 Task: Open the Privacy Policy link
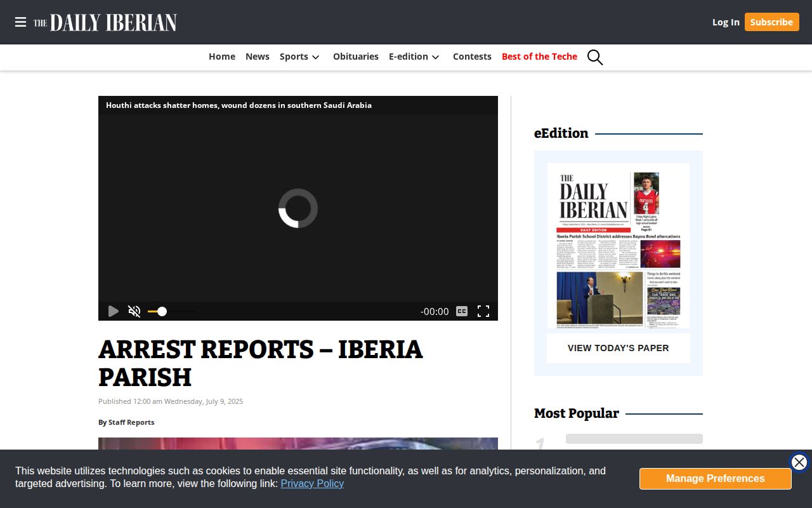312,484
